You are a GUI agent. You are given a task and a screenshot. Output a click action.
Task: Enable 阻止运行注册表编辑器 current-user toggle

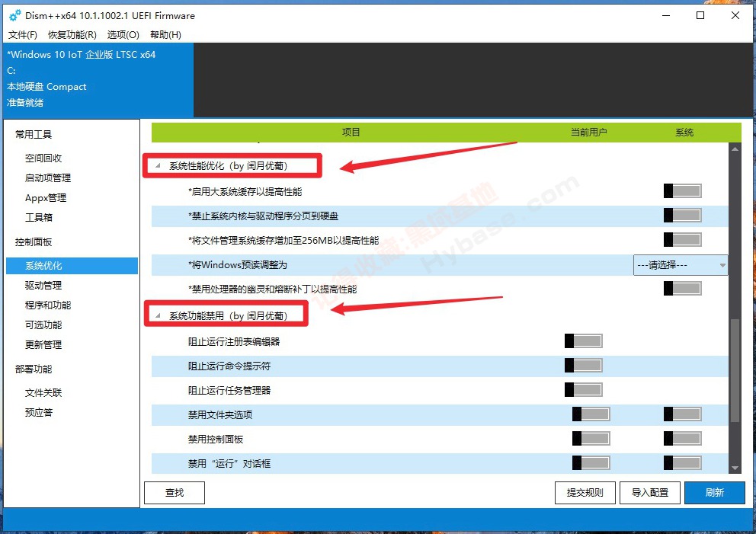[584, 341]
